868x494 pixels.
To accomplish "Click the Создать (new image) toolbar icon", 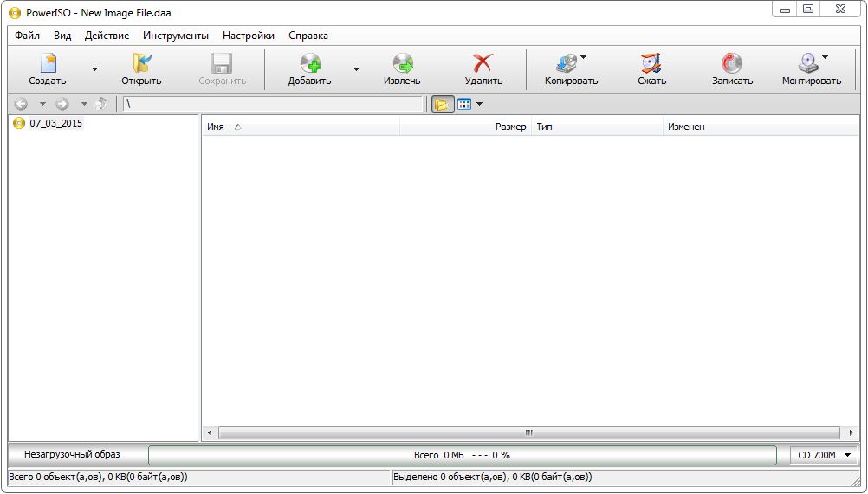I will pyautogui.click(x=48, y=63).
